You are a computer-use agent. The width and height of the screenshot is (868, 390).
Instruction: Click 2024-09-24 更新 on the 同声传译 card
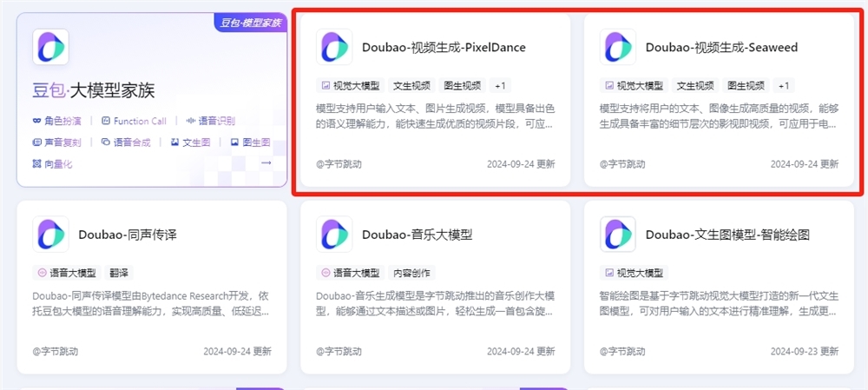click(238, 351)
